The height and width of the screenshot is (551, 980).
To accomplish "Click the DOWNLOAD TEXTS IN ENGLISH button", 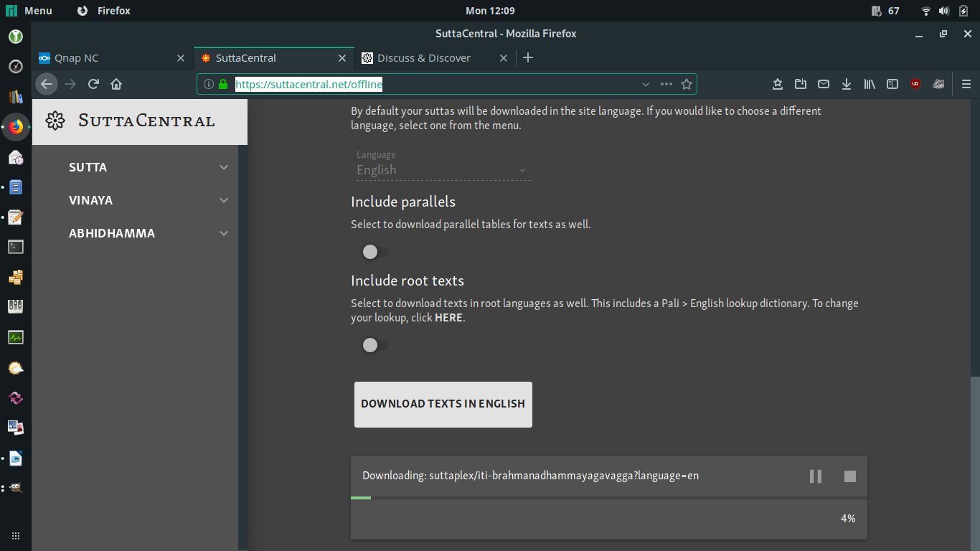I will pyautogui.click(x=443, y=405).
